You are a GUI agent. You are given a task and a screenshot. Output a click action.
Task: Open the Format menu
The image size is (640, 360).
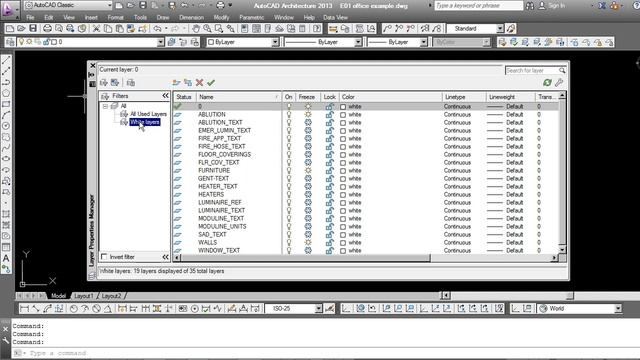(115, 18)
